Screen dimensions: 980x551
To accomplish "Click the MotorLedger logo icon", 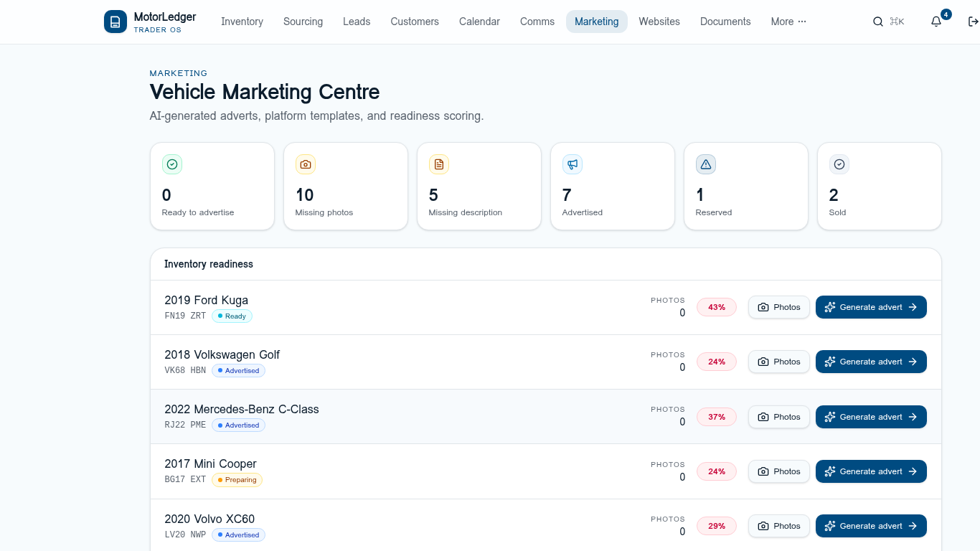I will 116,22.
